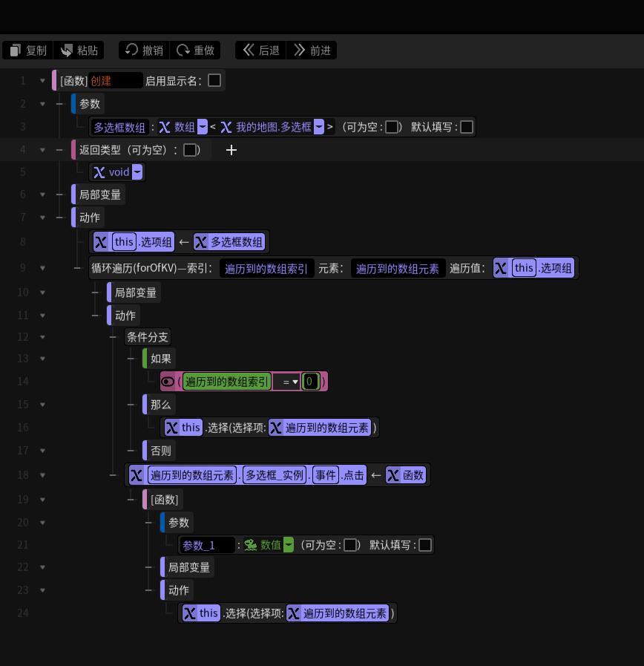
Task: Click the green 数值 type icon
Action: [251, 545]
